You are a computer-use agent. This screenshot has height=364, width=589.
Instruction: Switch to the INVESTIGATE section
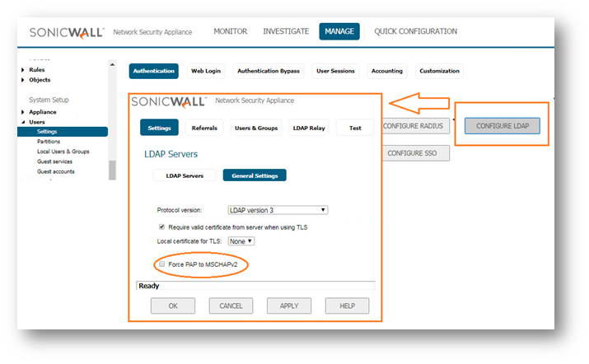coord(286,31)
